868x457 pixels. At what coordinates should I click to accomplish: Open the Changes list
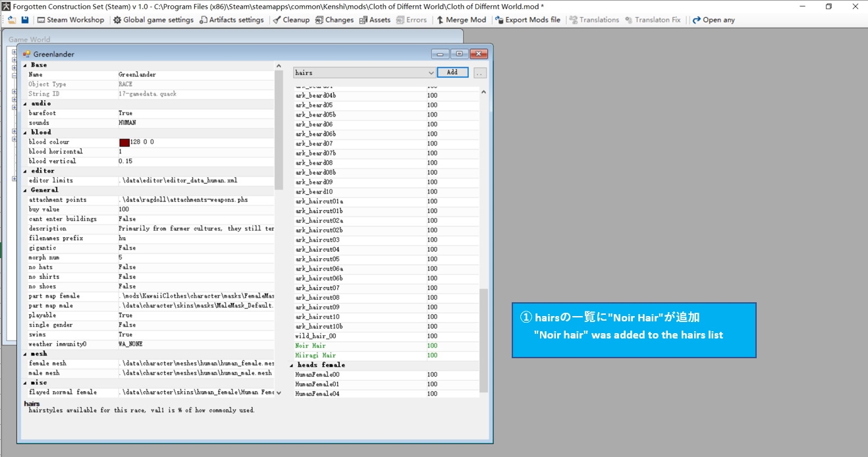click(335, 20)
